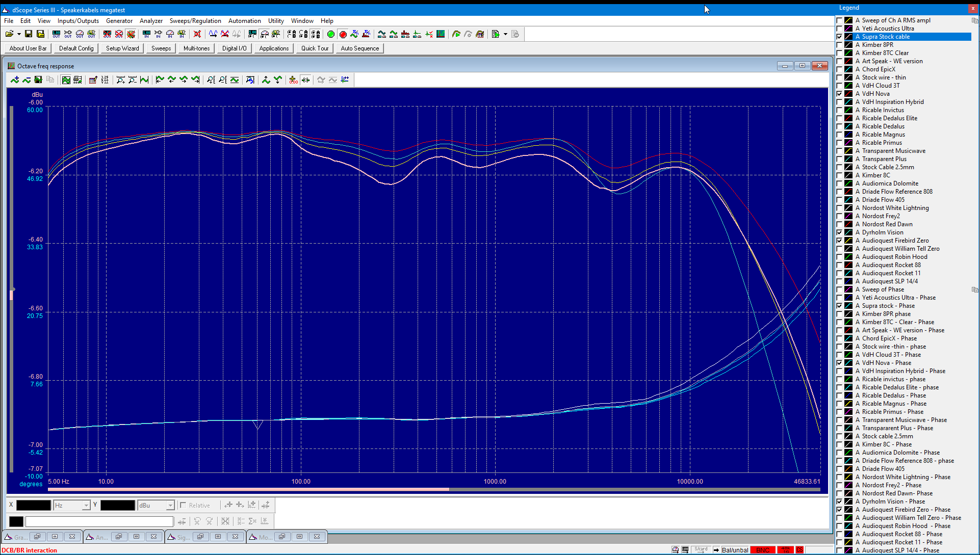Open the Sweeps/Regulation menu

pyautogui.click(x=195, y=21)
